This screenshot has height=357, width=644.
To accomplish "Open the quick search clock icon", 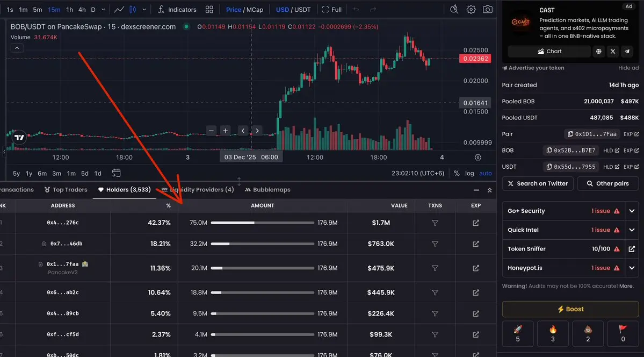I will tap(454, 10).
